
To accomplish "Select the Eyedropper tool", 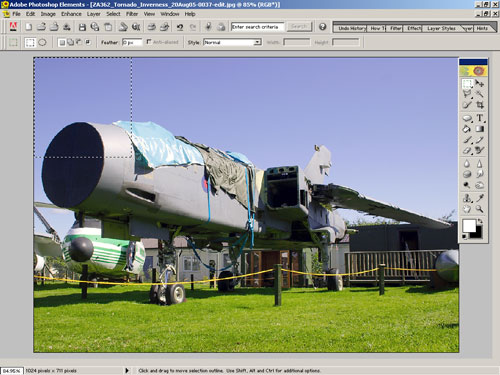I will pos(480,198).
